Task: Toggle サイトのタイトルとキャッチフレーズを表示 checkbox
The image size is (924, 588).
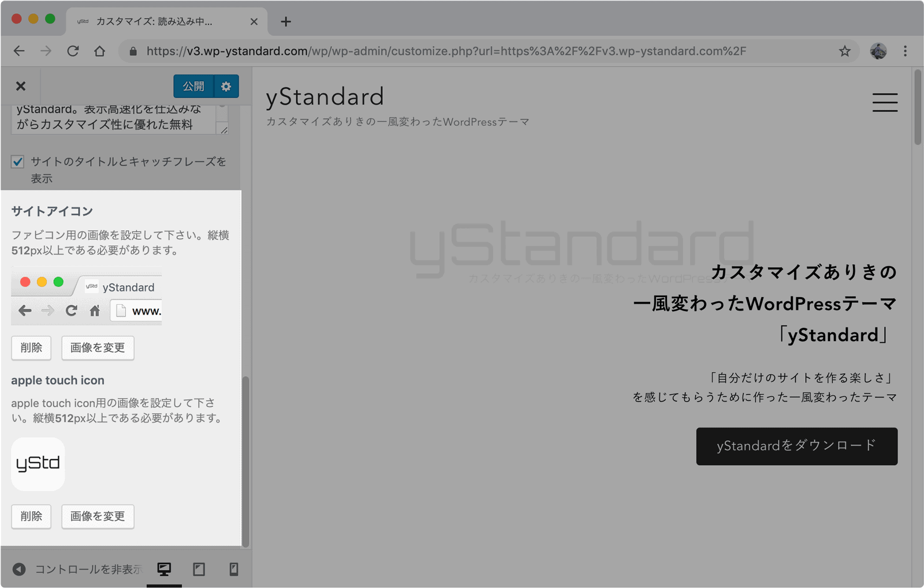Action: [17, 162]
